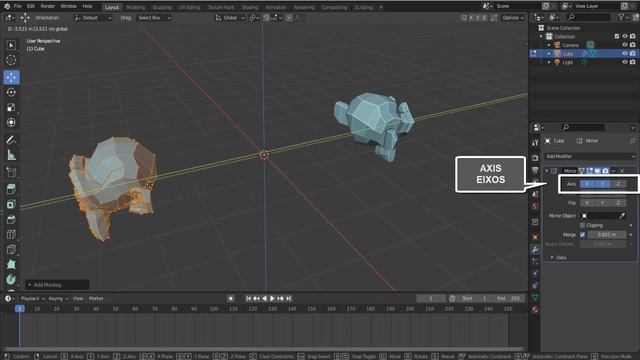Select the Loop Cut tool
This screenshot has height=360, width=640.
(11, 234)
